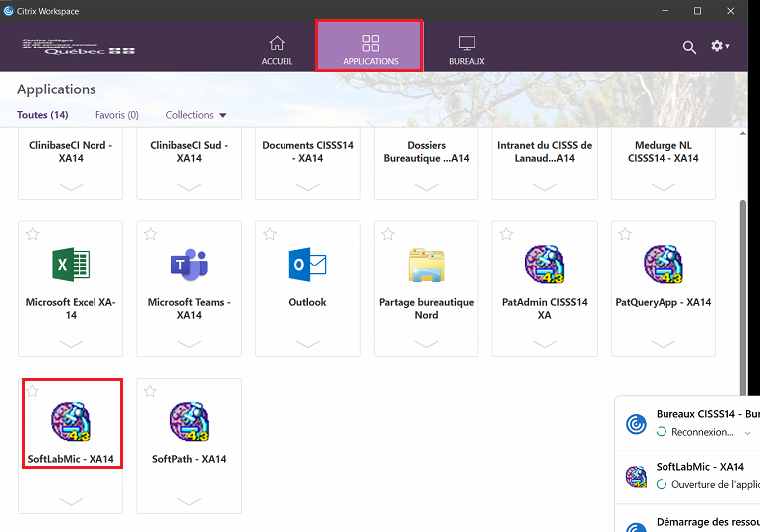Screen dimensions: 760x532
Task: Expand the Collections dropdown
Action: click(x=196, y=115)
